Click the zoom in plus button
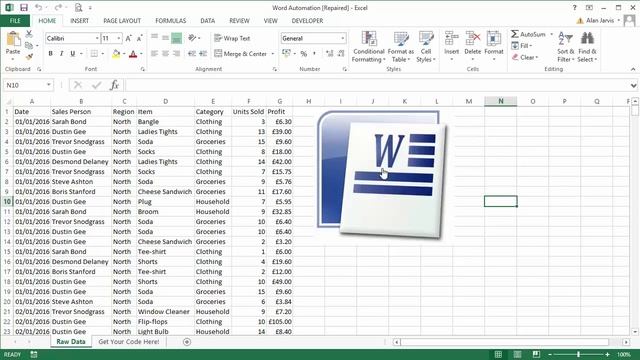This screenshot has height=360, width=640. point(607,354)
